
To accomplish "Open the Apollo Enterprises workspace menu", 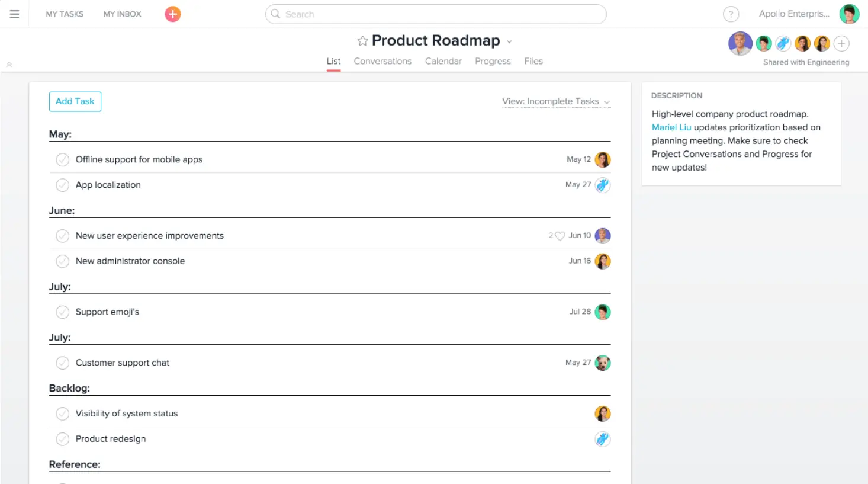I will click(794, 14).
